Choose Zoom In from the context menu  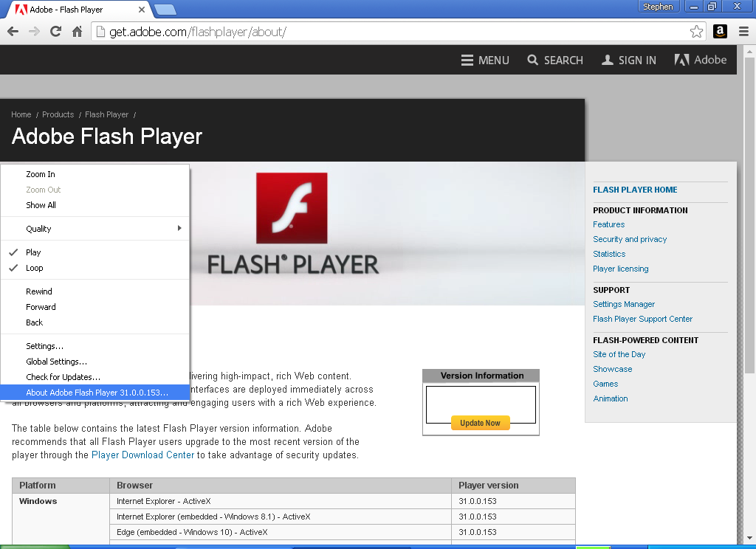[x=95, y=174]
